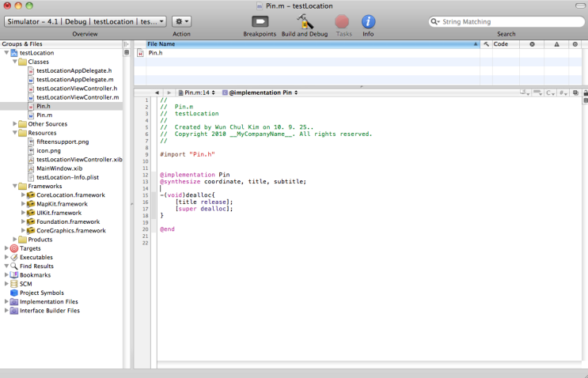Viewport: 588px width, 378px height.
Task: Click the Implementation Files smart group icon
Action: click(14, 301)
